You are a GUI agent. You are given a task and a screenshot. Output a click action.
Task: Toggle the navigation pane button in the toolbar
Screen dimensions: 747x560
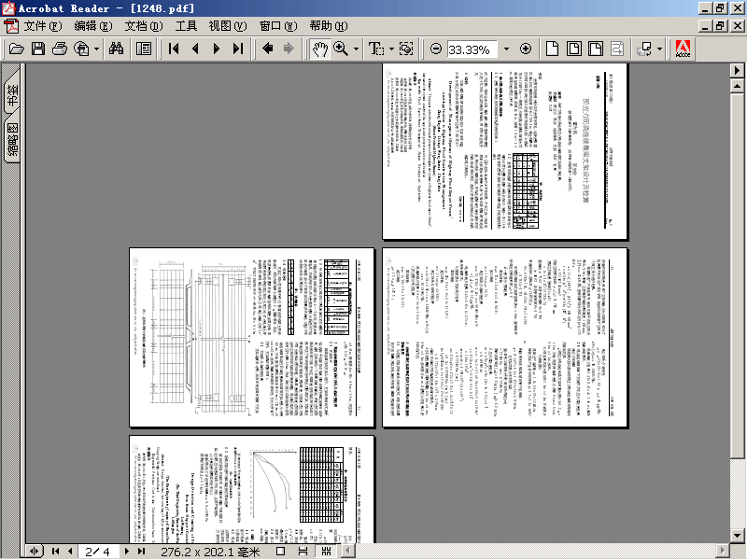click(144, 49)
